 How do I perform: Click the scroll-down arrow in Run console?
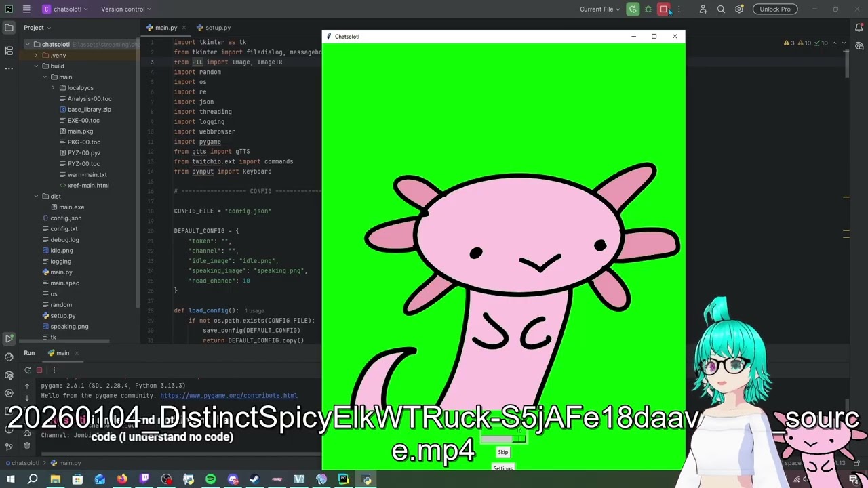coord(27,399)
